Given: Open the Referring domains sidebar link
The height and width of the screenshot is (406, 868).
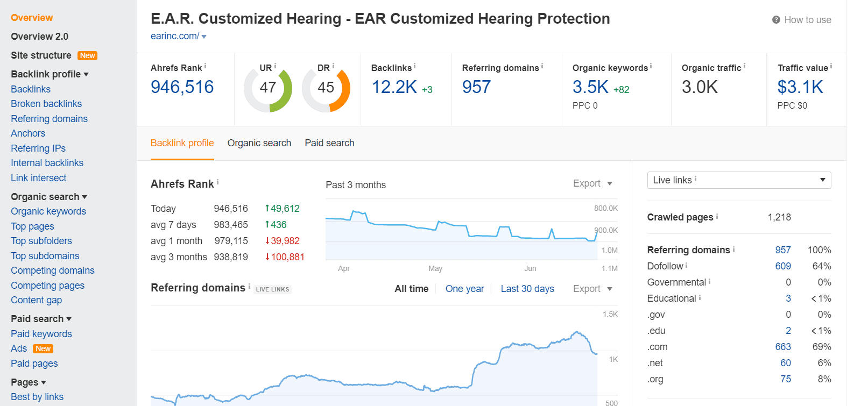Looking at the screenshot, I should click(49, 119).
